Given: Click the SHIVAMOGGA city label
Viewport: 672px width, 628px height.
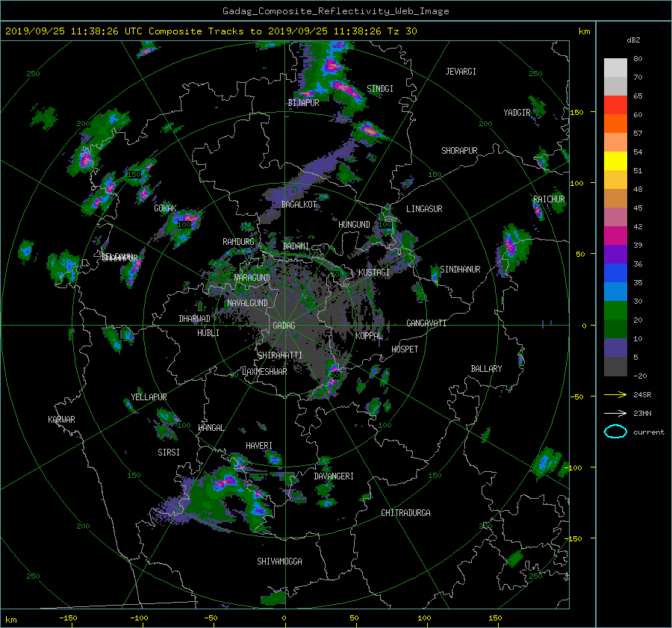Looking at the screenshot, I should click(x=279, y=562).
